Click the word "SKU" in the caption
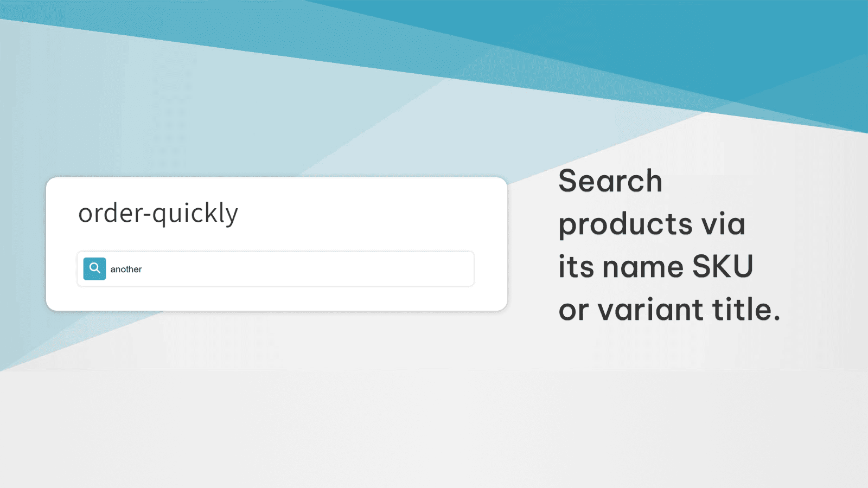Viewport: 868px width, 488px height. coord(723,267)
